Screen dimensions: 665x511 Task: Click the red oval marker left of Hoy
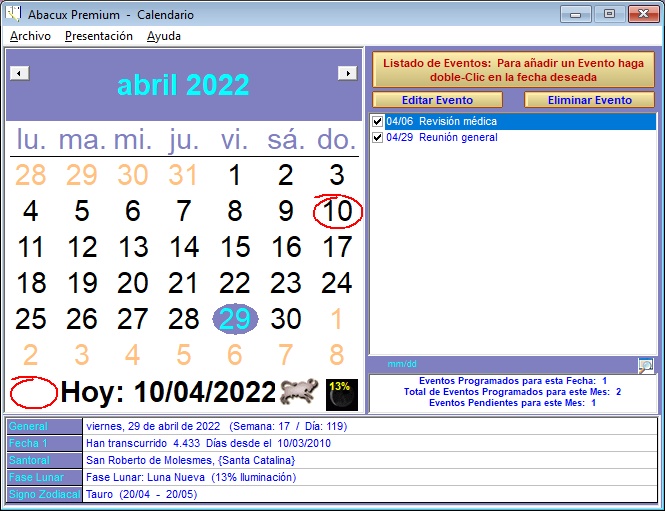[x=32, y=392]
